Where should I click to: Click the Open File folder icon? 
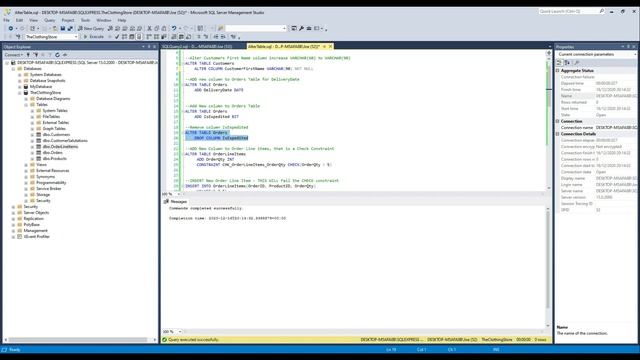point(55,29)
